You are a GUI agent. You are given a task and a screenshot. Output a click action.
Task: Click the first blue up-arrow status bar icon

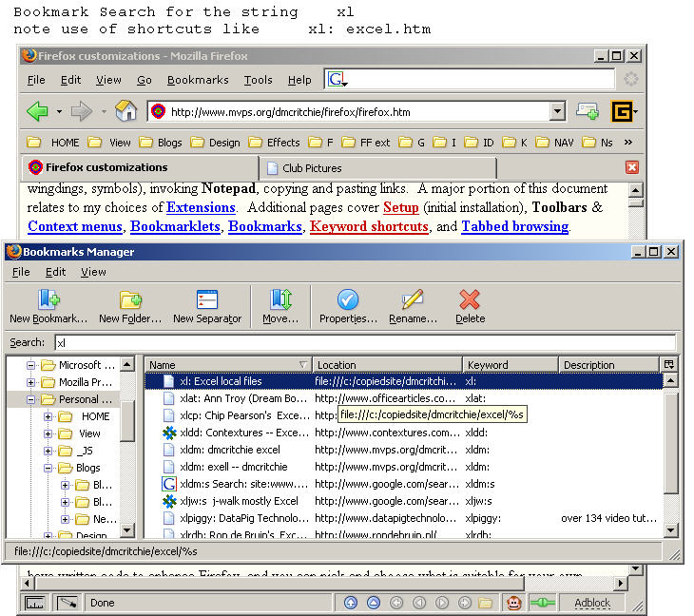point(351,603)
